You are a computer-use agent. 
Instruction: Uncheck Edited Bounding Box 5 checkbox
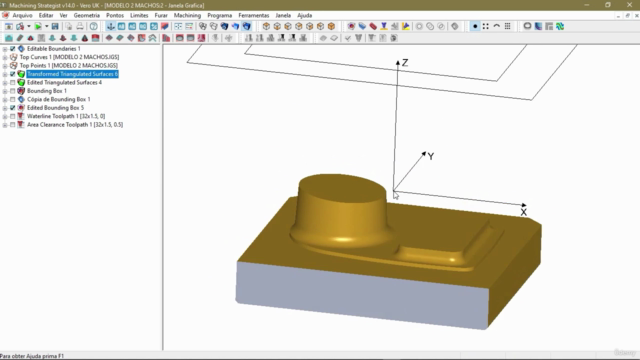pyautogui.click(x=13, y=108)
